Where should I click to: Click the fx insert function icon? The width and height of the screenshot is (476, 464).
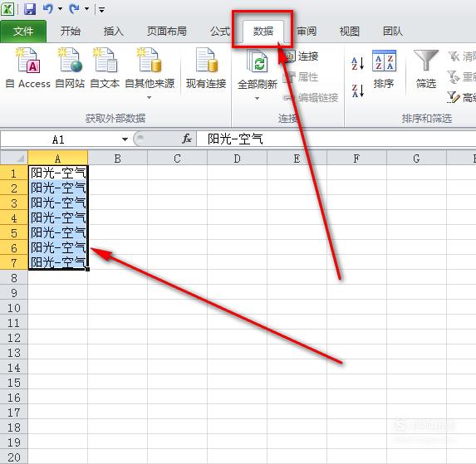(187, 139)
